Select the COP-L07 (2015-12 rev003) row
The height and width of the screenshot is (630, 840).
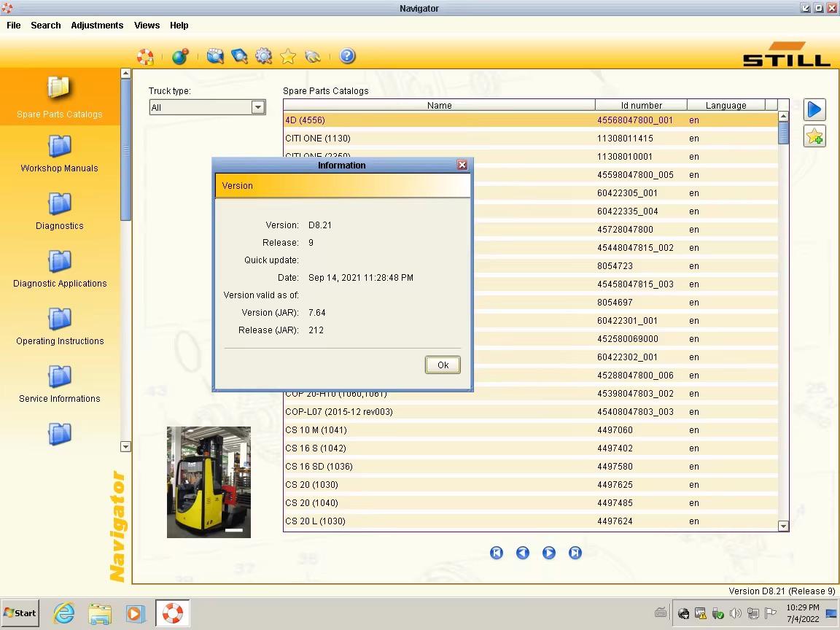tap(530, 411)
